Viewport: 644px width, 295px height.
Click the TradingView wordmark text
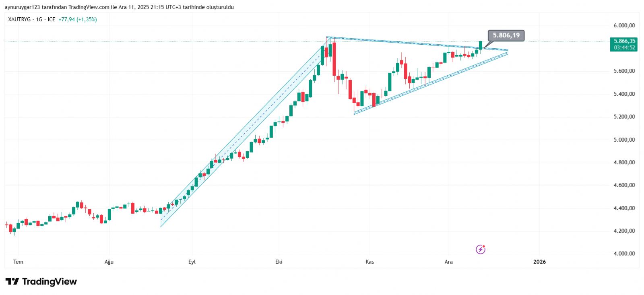pos(49,282)
